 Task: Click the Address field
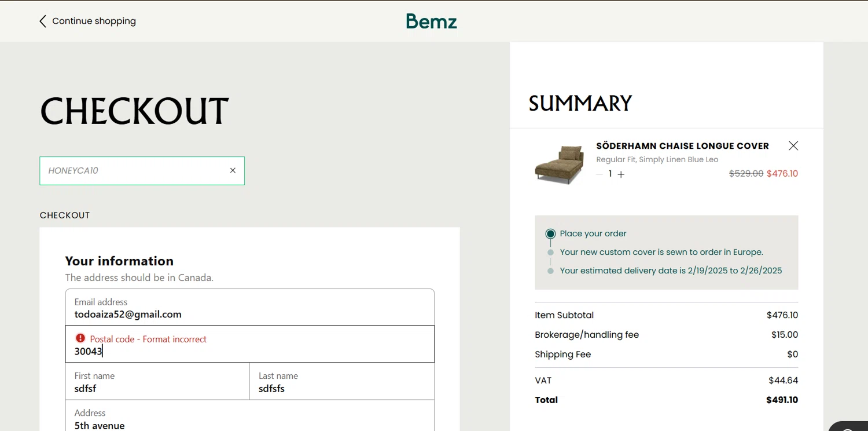click(250, 416)
